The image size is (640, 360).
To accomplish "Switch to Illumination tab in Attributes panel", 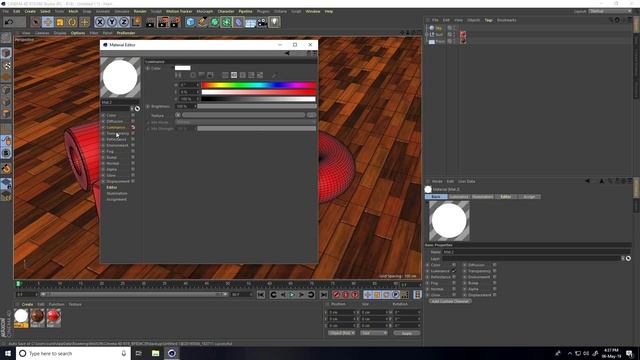I will click(x=482, y=197).
